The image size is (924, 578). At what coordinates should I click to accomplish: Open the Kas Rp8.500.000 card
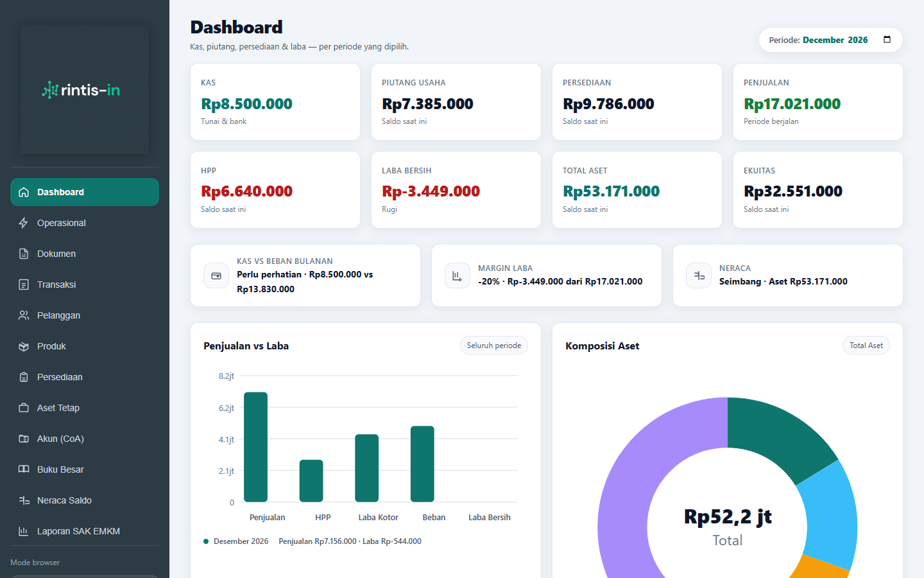(x=275, y=101)
